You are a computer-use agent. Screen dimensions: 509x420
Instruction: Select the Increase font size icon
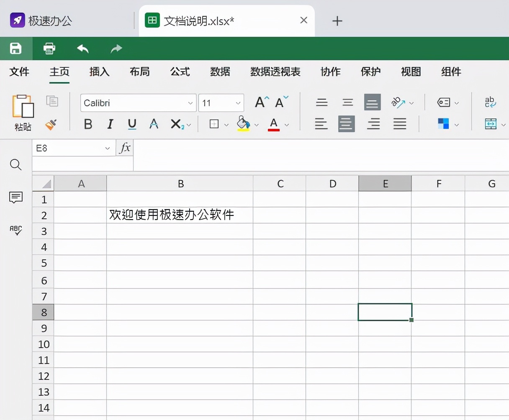[260, 102]
